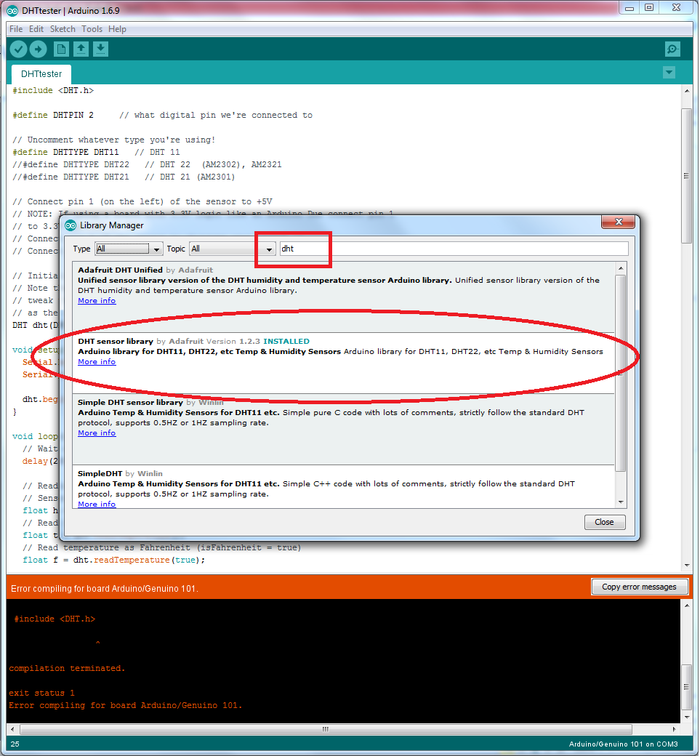Select the DHTtester tab

[41, 73]
